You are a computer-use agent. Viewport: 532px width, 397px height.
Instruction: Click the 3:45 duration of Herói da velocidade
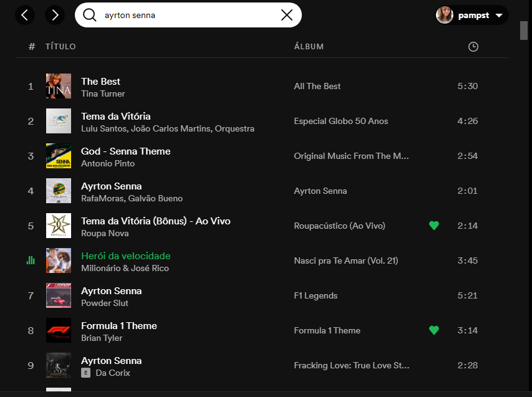(x=468, y=261)
